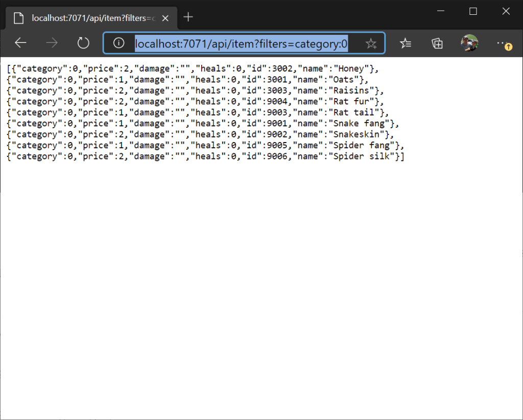Open the Settings and more menu
The width and height of the screenshot is (523, 420).
click(x=503, y=43)
